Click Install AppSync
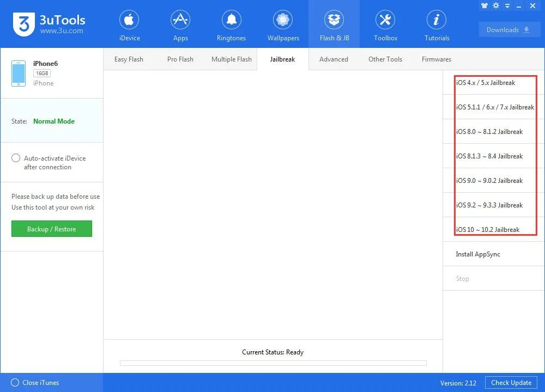The width and height of the screenshot is (545, 392). pos(494,254)
